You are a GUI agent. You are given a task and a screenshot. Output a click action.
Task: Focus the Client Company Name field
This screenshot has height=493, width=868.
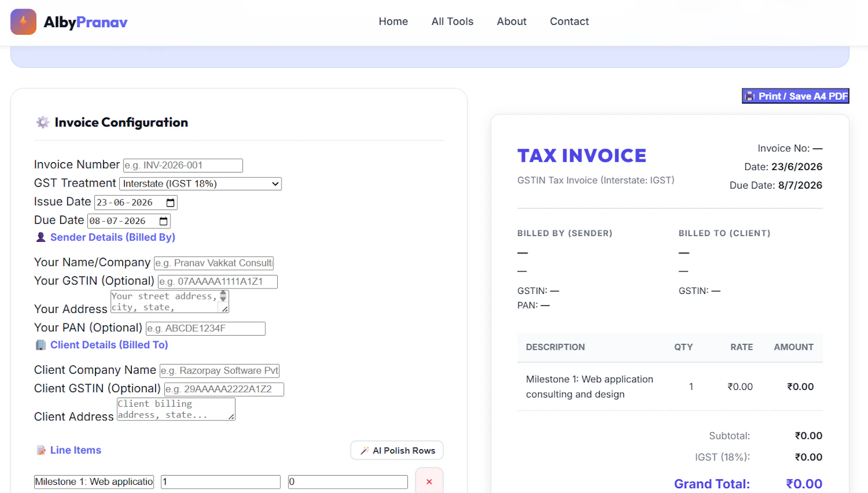[220, 370]
